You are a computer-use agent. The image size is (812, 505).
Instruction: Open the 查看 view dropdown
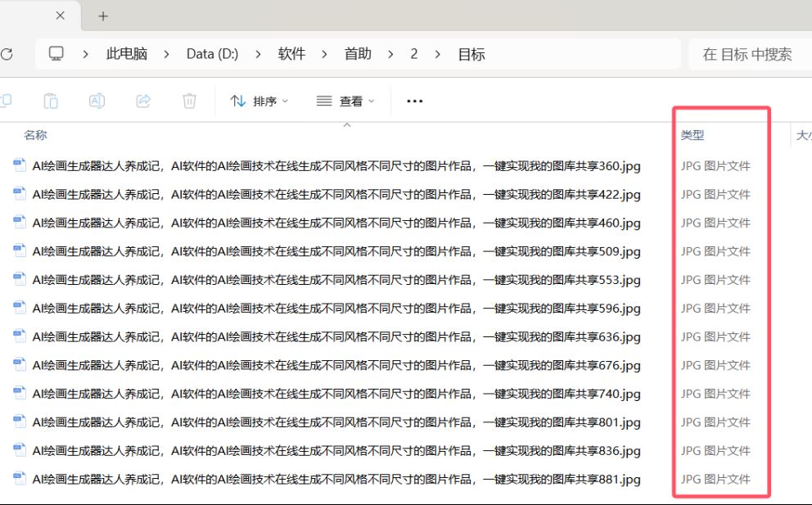(345, 101)
